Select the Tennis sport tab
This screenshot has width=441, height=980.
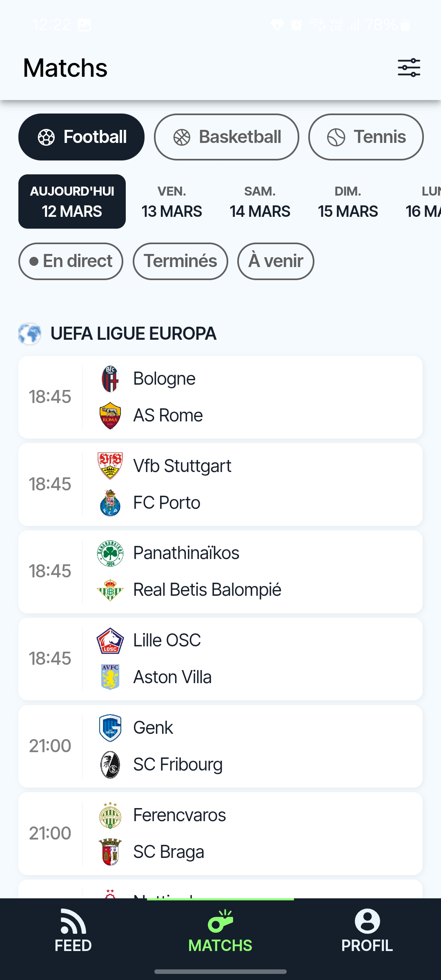tap(366, 137)
